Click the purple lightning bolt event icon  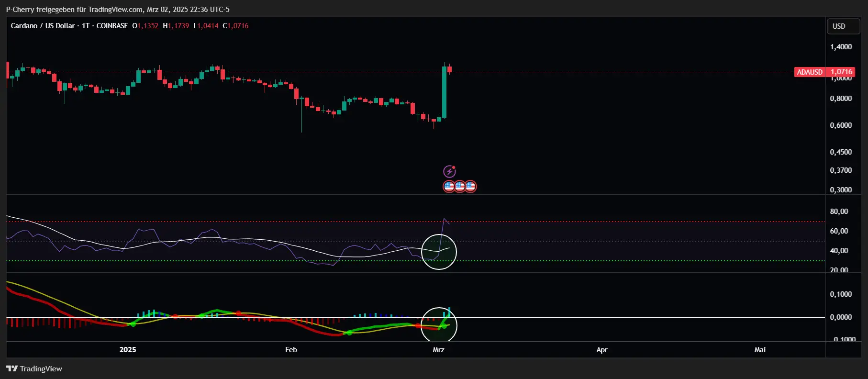point(449,171)
